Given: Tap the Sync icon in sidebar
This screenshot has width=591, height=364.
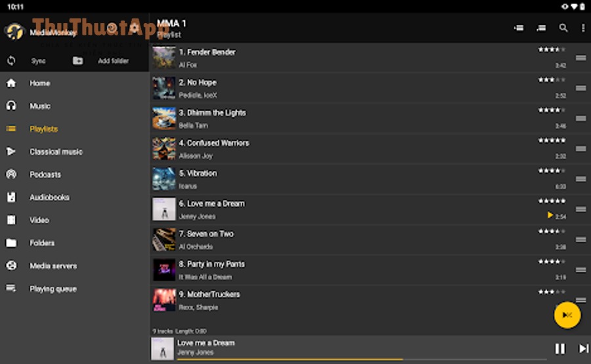Looking at the screenshot, I should point(11,60).
